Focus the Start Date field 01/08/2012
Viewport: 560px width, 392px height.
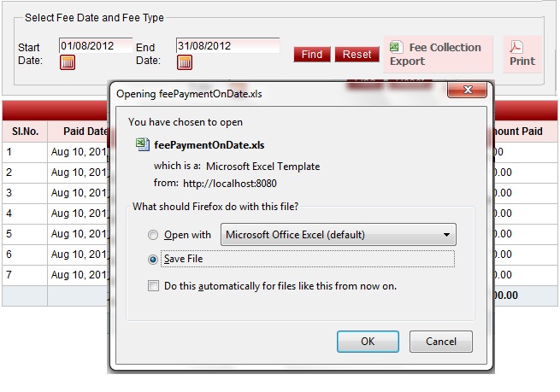coord(95,45)
